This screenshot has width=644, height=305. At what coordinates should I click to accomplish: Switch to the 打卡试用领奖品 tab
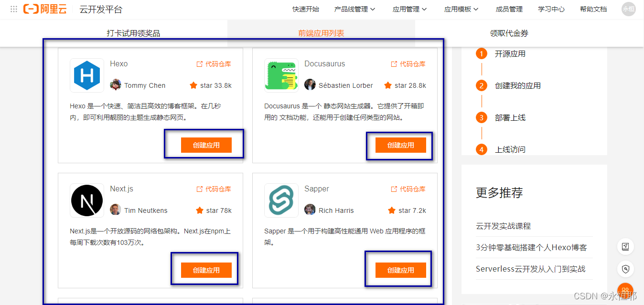pos(133,33)
